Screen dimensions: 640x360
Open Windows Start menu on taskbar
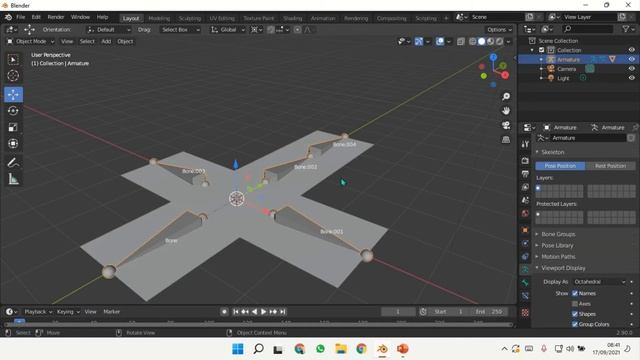click(x=238, y=349)
